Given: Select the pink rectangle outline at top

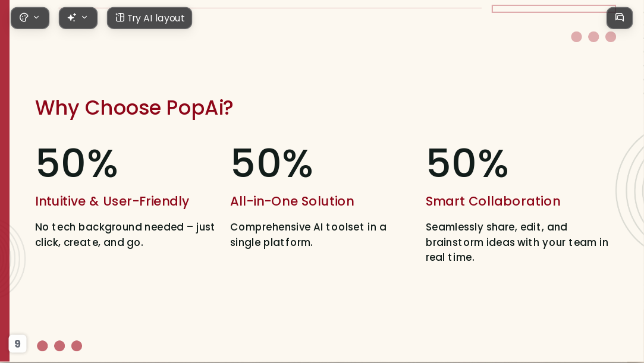Looking at the screenshot, I should pyautogui.click(x=554, y=8).
